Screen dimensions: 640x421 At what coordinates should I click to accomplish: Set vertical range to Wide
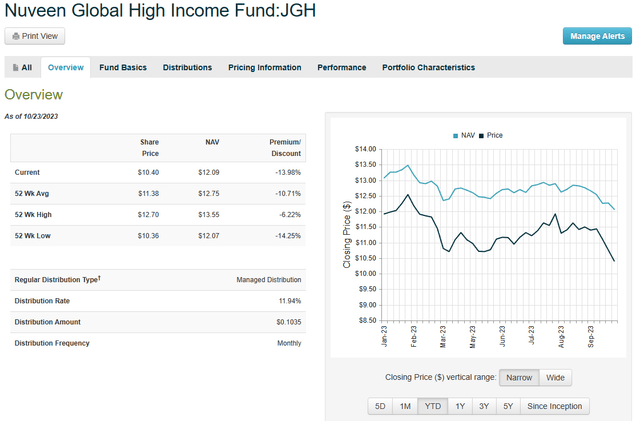555,378
